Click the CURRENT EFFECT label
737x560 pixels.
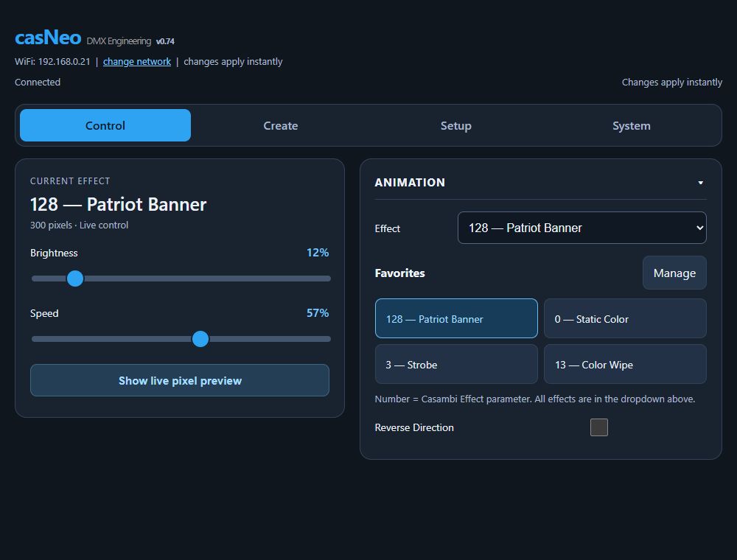point(70,181)
